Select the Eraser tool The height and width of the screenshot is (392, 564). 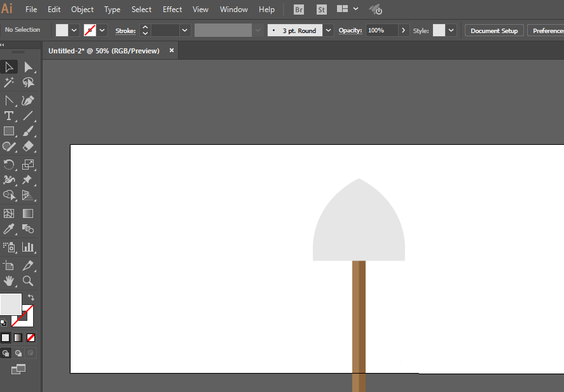[x=28, y=147]
